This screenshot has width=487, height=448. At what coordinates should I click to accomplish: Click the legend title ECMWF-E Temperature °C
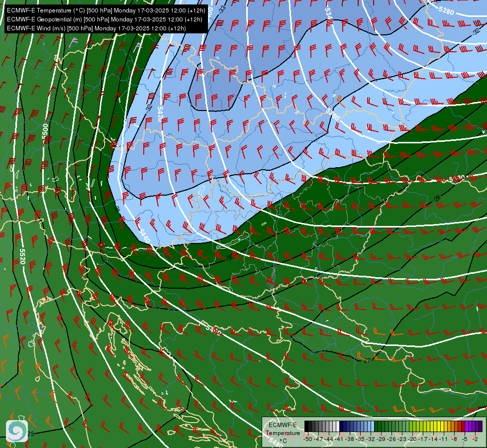pyautogui.click(x=283, y=433)
